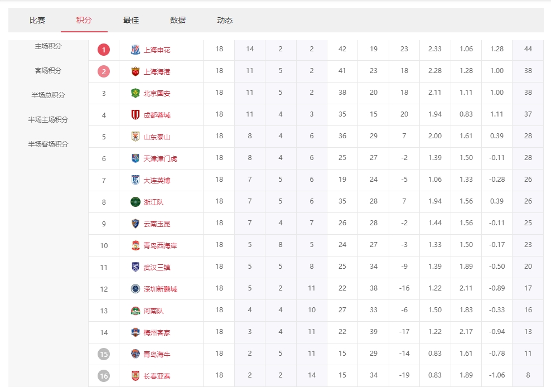Click the 青岛西海岸 team crest
Image resolution: width=551 pixels, height=392 pixels.
coord(135,245)
